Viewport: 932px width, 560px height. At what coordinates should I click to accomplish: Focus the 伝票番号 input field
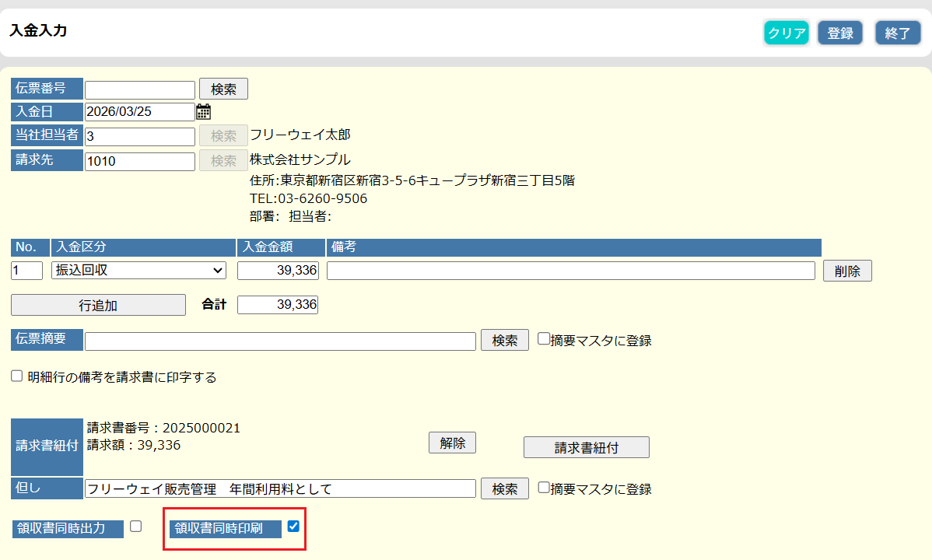(x=140, y=90)
